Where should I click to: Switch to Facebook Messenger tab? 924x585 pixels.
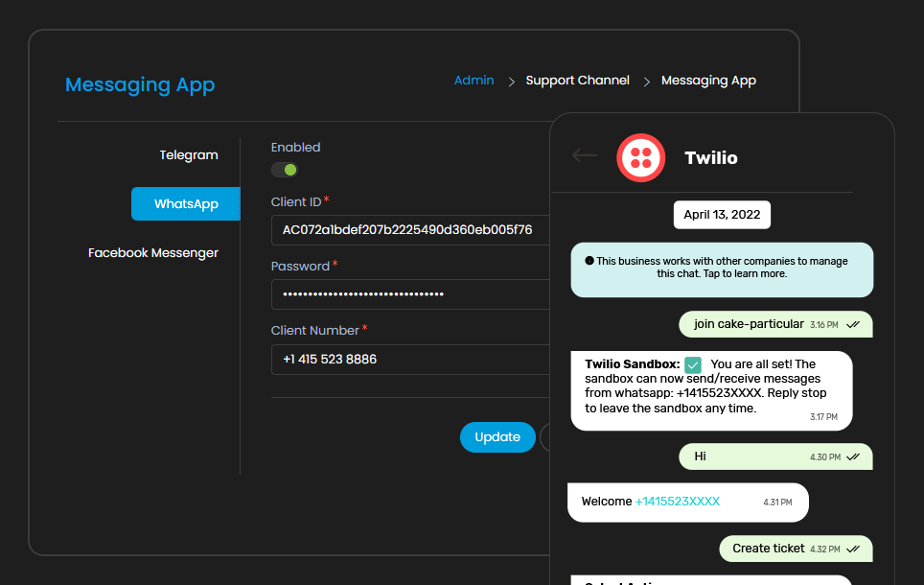pos(153,253)
